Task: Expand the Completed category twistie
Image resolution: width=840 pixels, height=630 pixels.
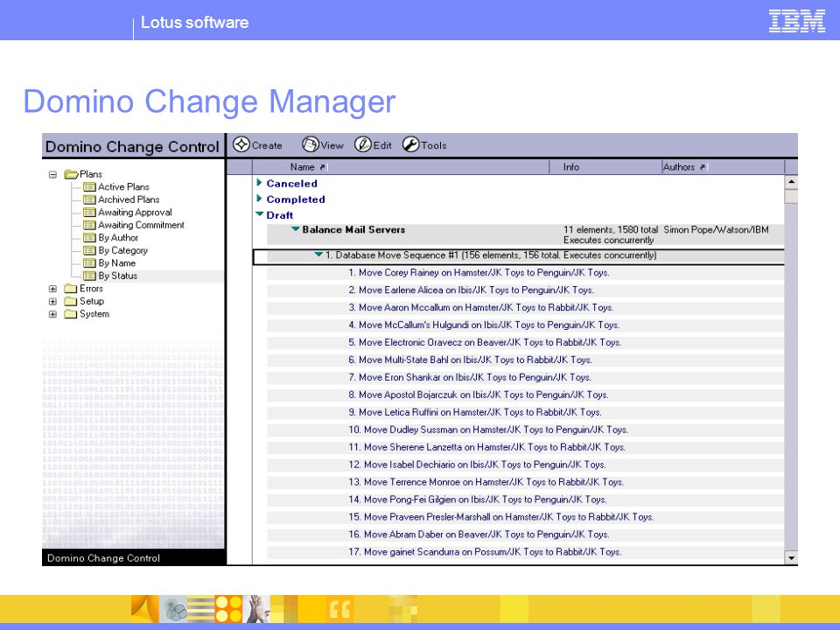Action: coord(259,199)
